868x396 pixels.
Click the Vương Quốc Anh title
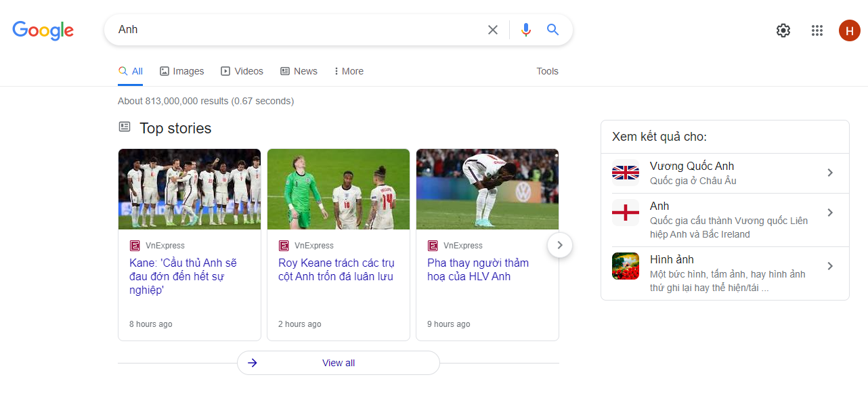coord(691,166)
